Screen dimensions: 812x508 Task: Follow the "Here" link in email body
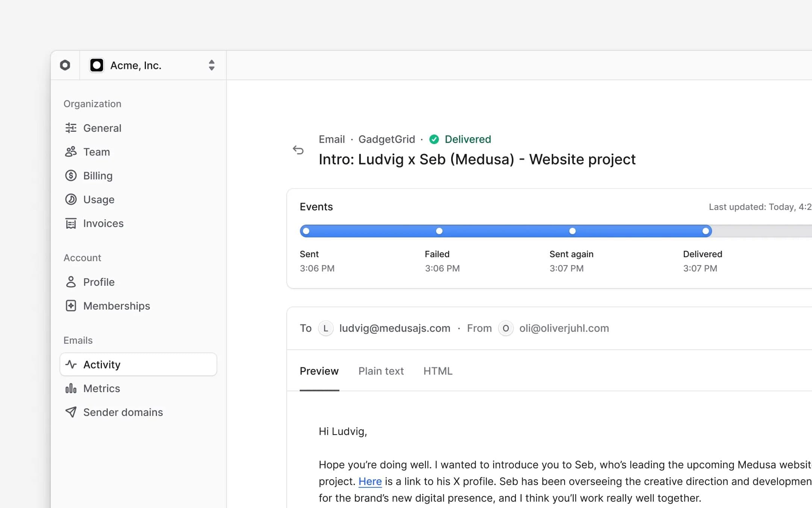click(x=370, y=481)
